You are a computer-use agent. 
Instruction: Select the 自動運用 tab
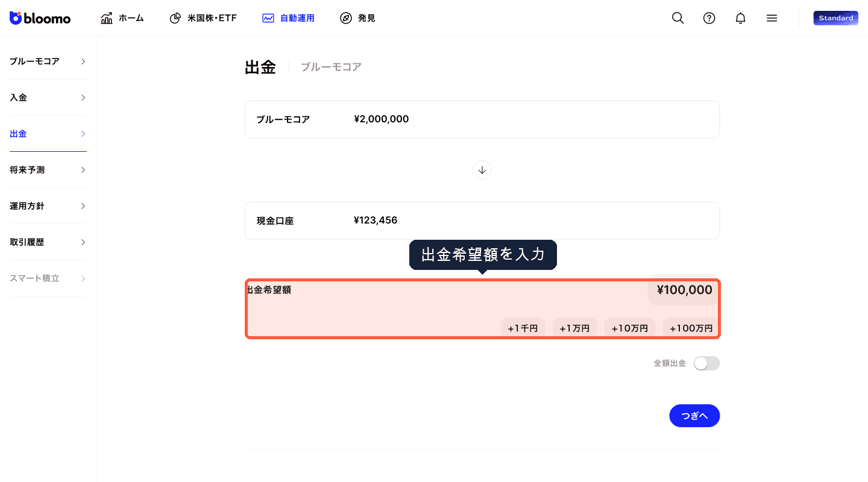[288, 18]
